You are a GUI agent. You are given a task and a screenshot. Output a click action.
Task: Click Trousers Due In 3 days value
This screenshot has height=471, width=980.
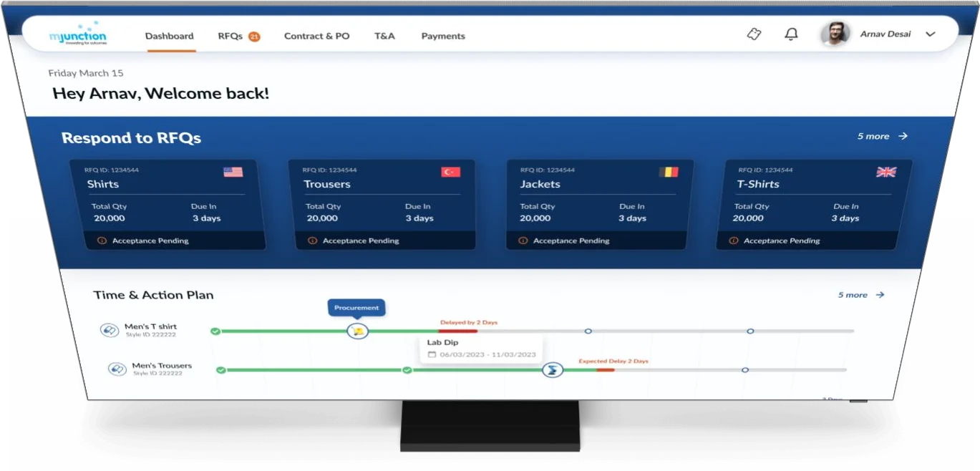point(419,218)
